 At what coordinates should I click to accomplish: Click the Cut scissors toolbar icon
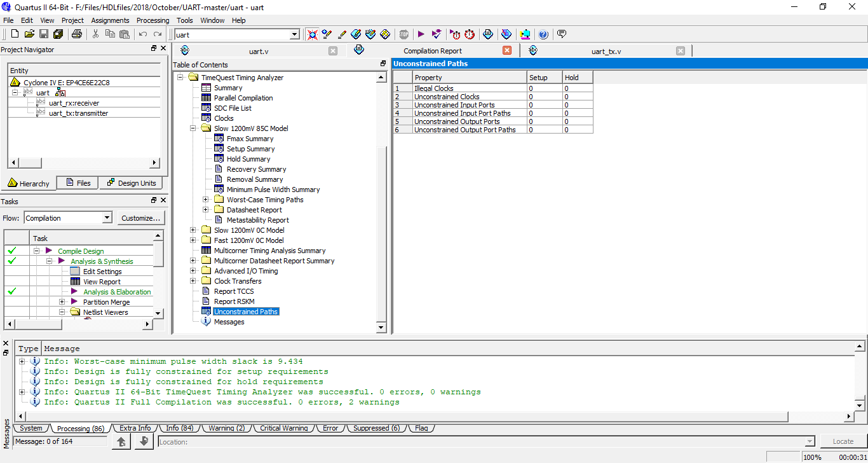click(96, 34)
